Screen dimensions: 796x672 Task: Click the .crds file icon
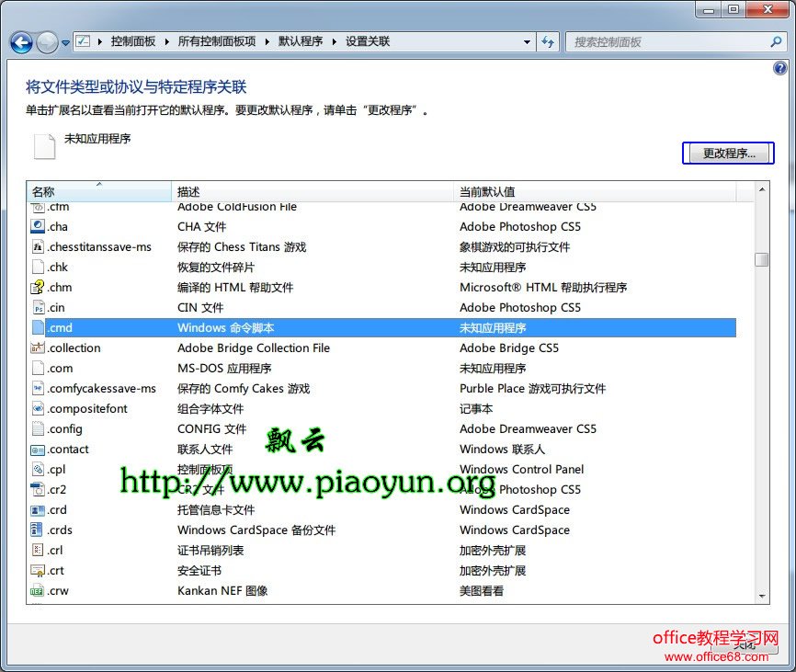click(x=37, y=530)
